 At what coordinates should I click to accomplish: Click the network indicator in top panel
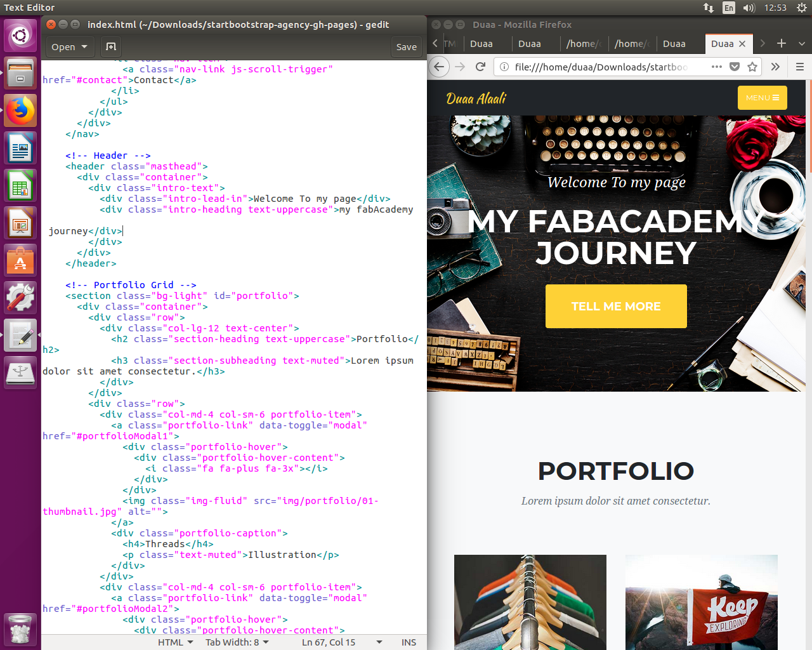tap(709, 8)
